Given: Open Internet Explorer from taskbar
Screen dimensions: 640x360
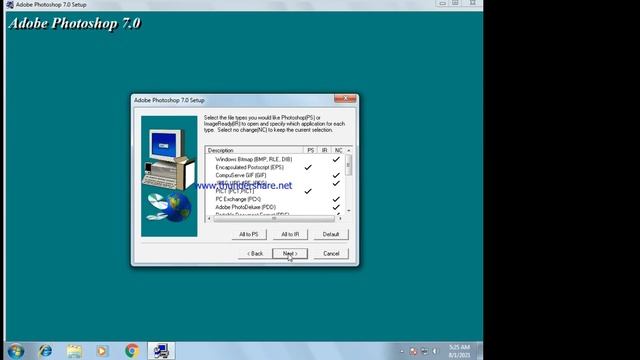Looking at the screenshot, I should click(x=45, y=351).
